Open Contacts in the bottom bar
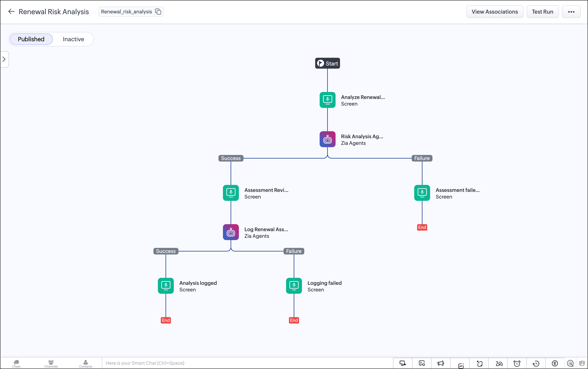The width and height of the screenshot is (588, 369). (86, 364)
